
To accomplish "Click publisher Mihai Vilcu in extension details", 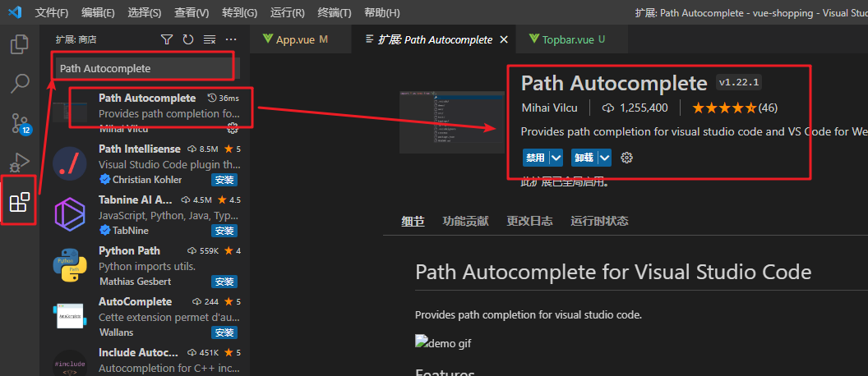I will click(x=549, y=108).
